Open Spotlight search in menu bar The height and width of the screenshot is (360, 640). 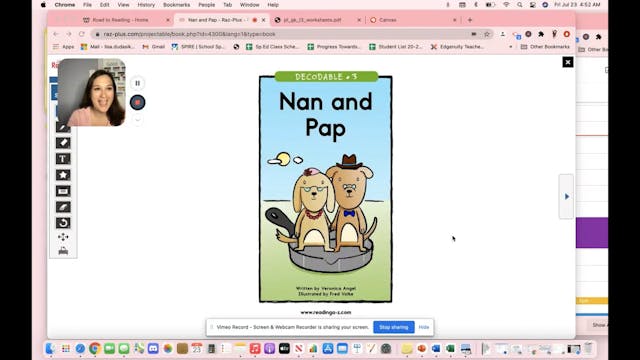(x=519, y=5)
